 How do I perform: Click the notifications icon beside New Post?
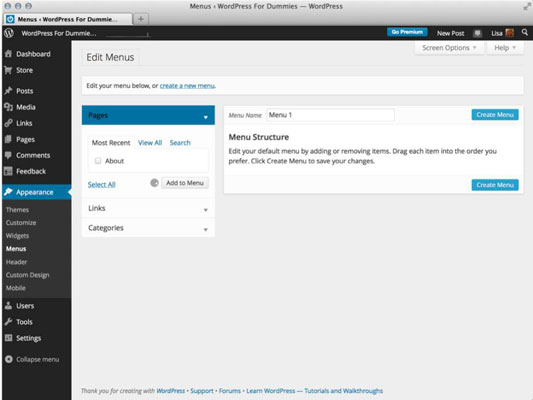coord(478,33)
